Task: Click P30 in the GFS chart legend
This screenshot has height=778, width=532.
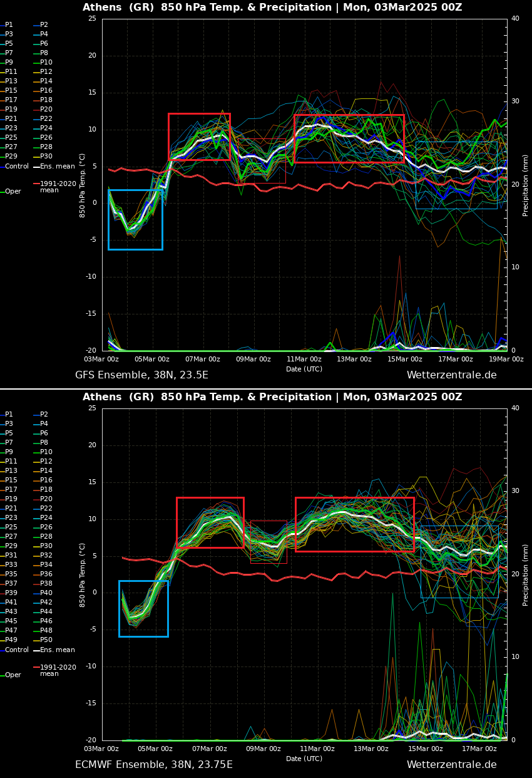Action: coord(46,157)
